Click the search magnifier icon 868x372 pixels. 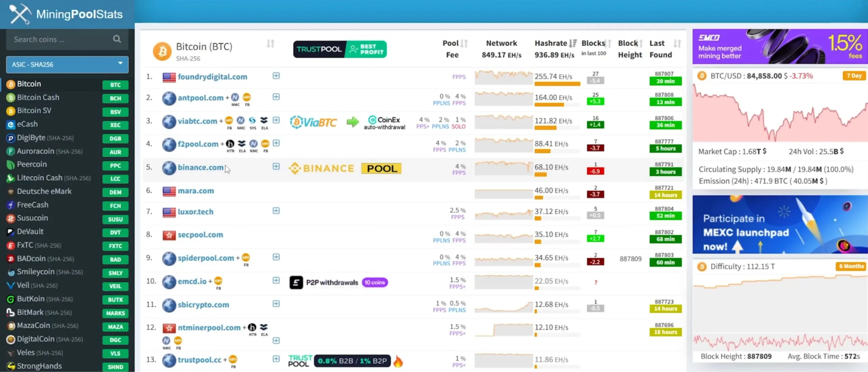tap(117, 39)
